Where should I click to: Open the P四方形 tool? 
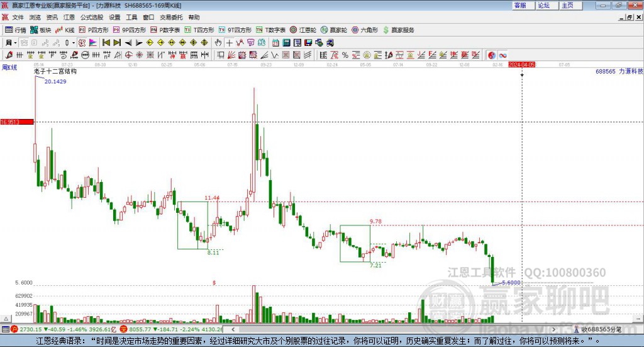coord(94,30)
